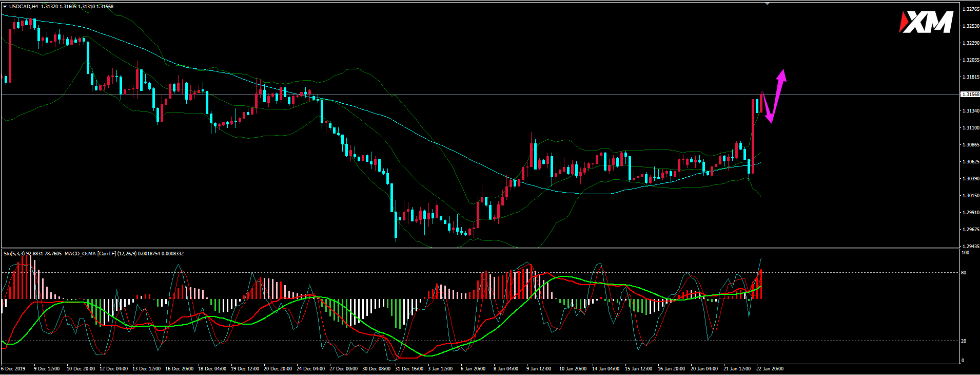The image size is (980, 375).
Task: Open the dropdown arrow beside USDCAD,H4
Action: coord(5,7)
